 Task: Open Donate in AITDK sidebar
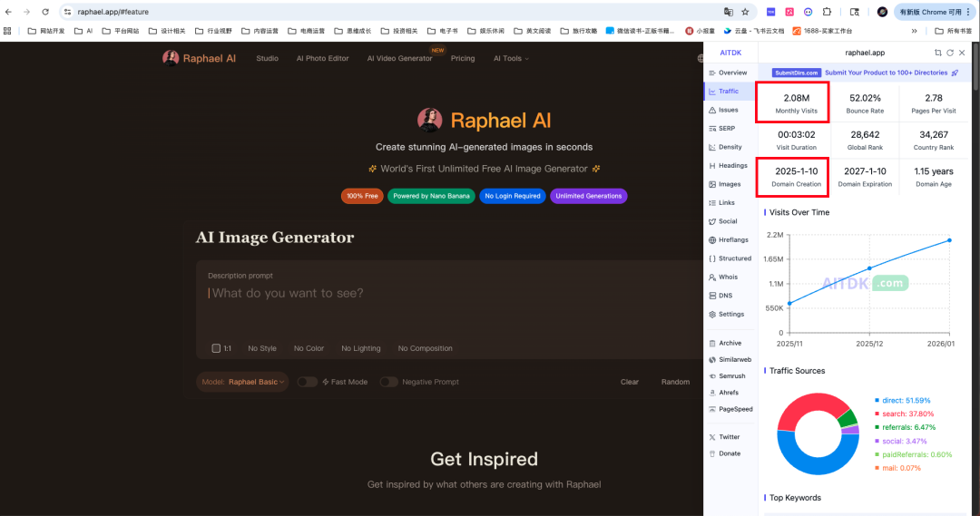coord(725,453)
